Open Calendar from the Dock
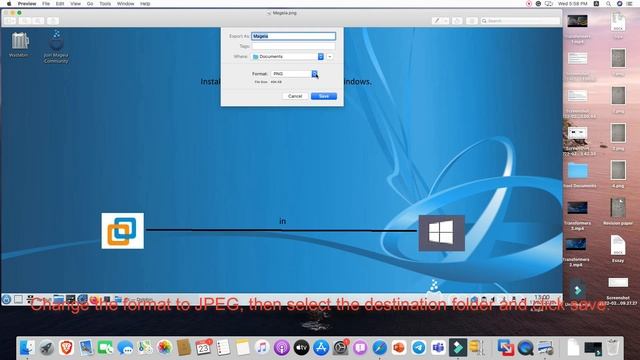Viewport: 640px width, 360px height. pyautogui.click(x=203, y=348)
